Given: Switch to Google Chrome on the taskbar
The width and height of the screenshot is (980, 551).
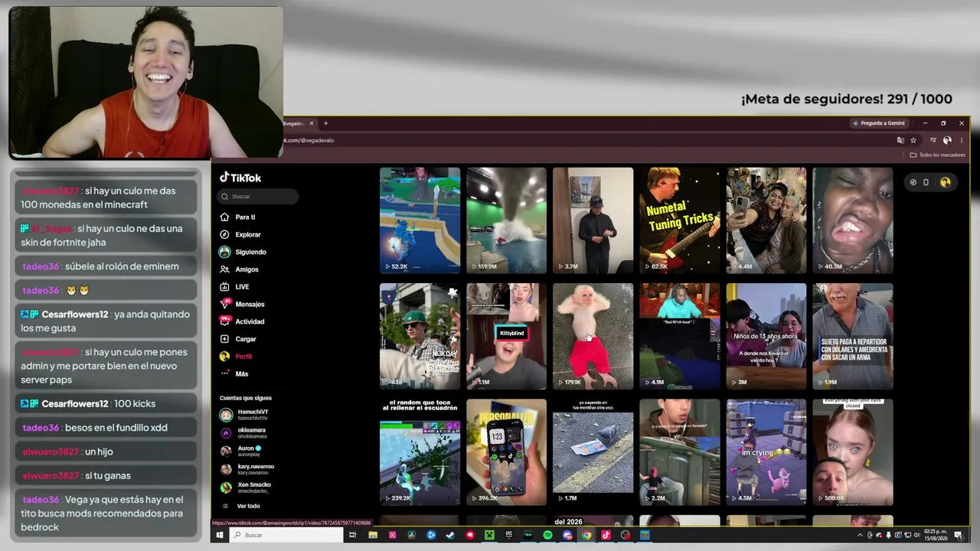Looking at the screenshot, I should point(586,535).
